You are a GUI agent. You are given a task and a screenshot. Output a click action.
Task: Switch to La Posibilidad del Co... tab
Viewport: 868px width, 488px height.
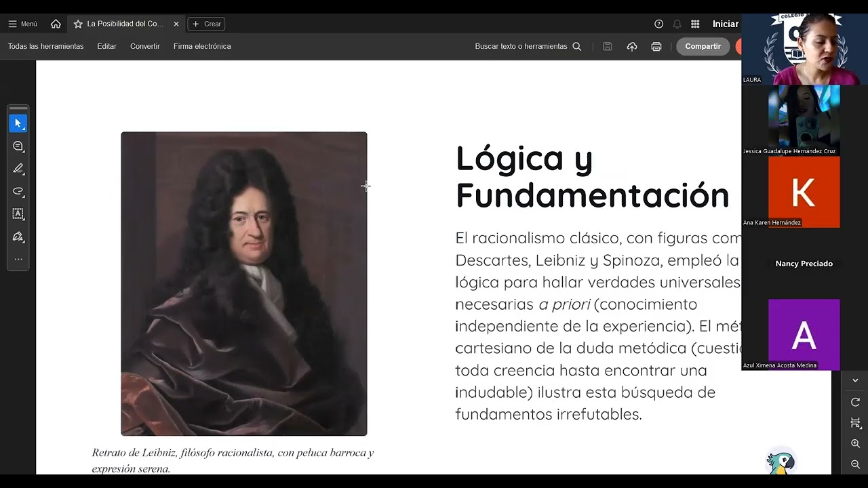[x=125, y=24]
